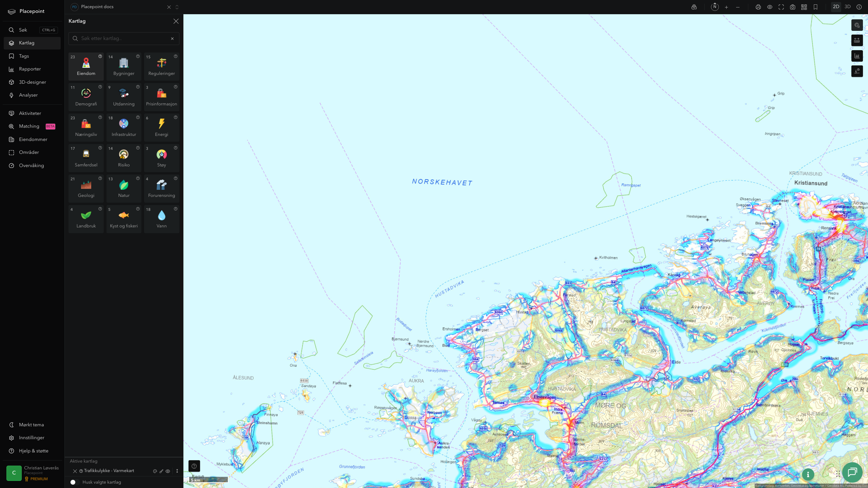Open color palette for Trafikkulykke layer
This screenshot has width=868, height=488.
[x=155, y=471]
